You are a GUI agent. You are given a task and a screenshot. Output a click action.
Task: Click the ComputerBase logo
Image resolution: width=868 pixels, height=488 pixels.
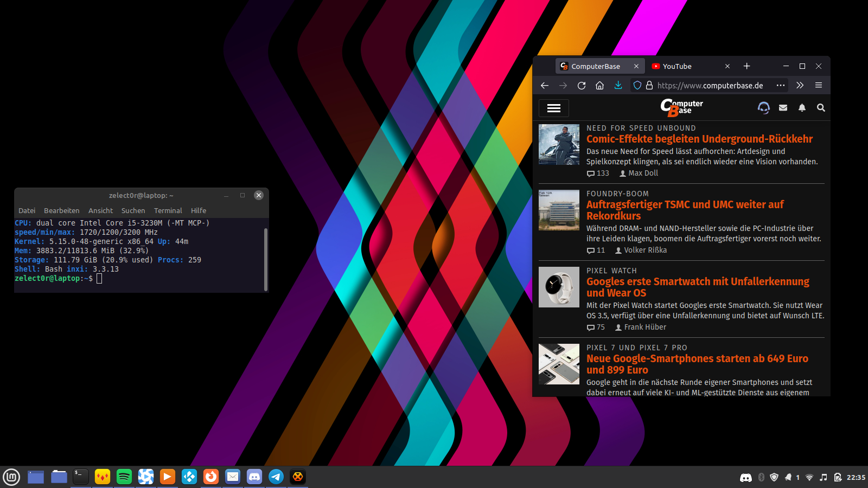(x=681, y=107)
